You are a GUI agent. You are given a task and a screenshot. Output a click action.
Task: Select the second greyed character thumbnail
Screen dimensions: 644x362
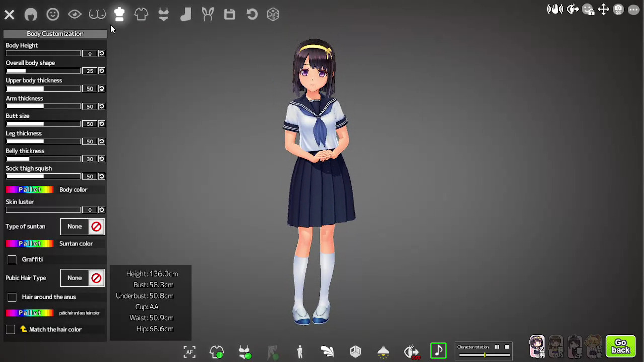[x=556, y=346]
